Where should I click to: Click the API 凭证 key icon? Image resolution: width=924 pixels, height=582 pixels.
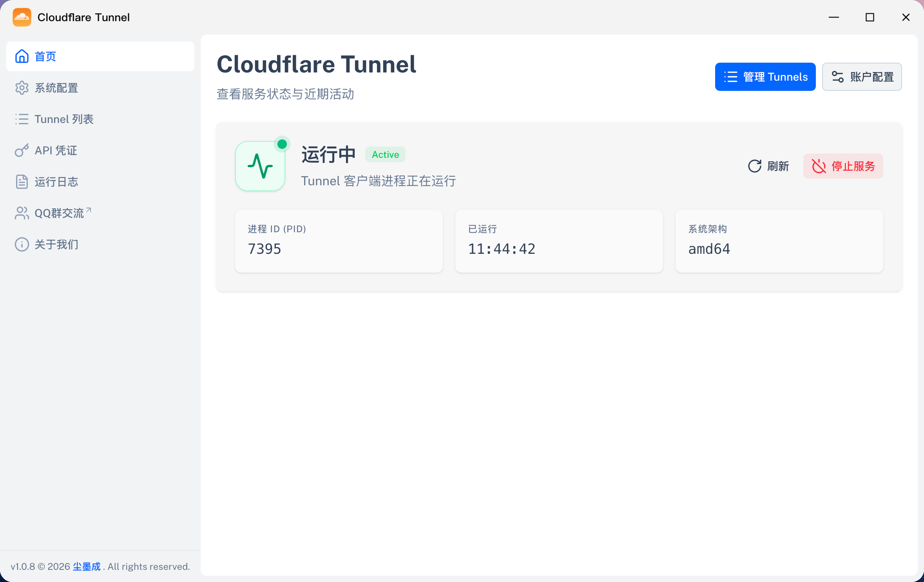[x=22, y=150]
